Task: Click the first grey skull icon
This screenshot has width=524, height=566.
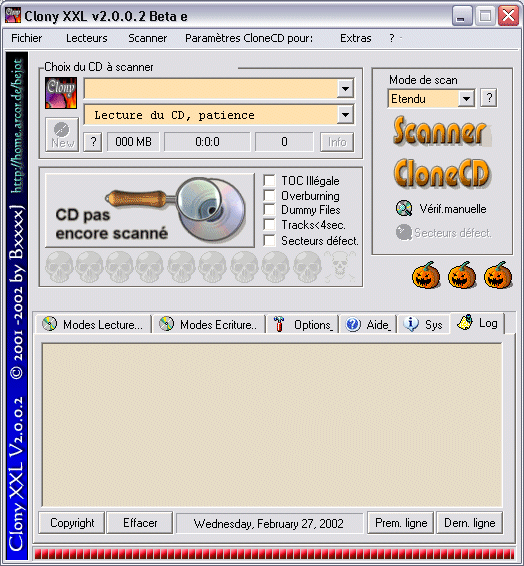Action: pos(60,267)
